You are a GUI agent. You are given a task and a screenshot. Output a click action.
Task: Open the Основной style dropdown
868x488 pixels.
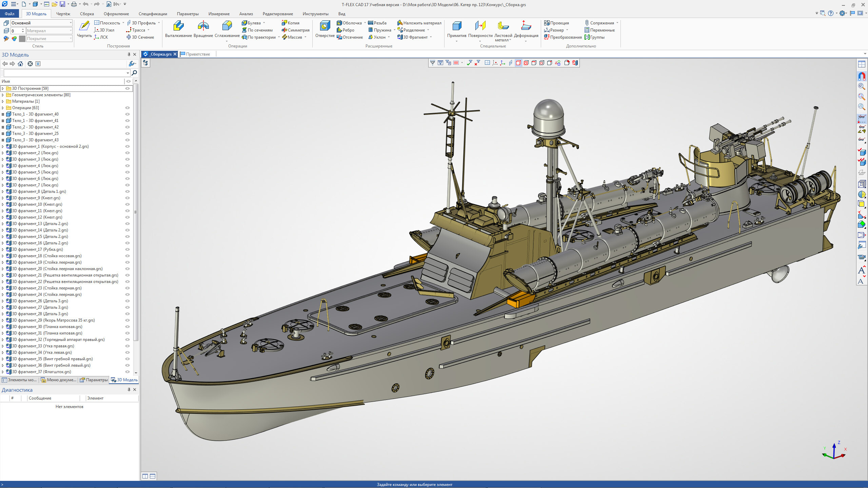(x=71, y=23)
